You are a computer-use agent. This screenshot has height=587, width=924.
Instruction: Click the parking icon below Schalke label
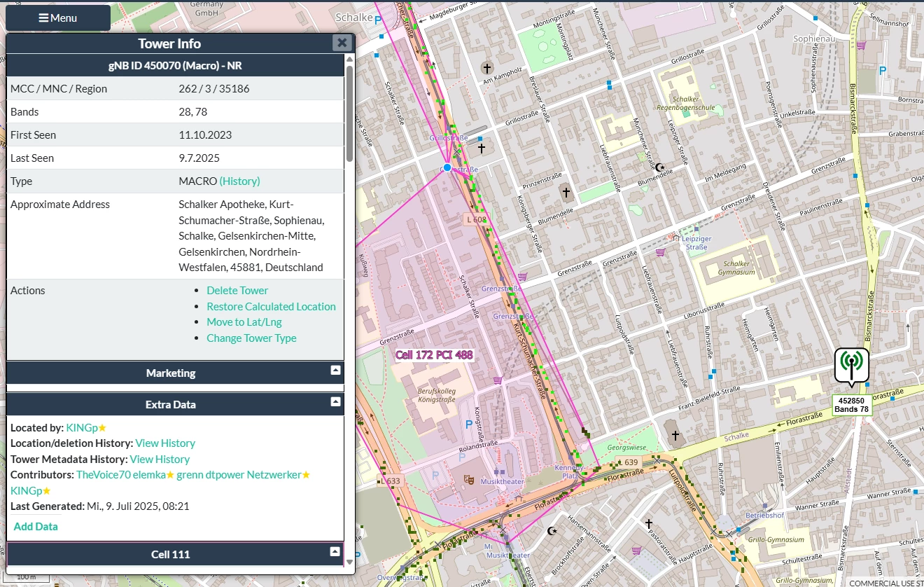377,20
